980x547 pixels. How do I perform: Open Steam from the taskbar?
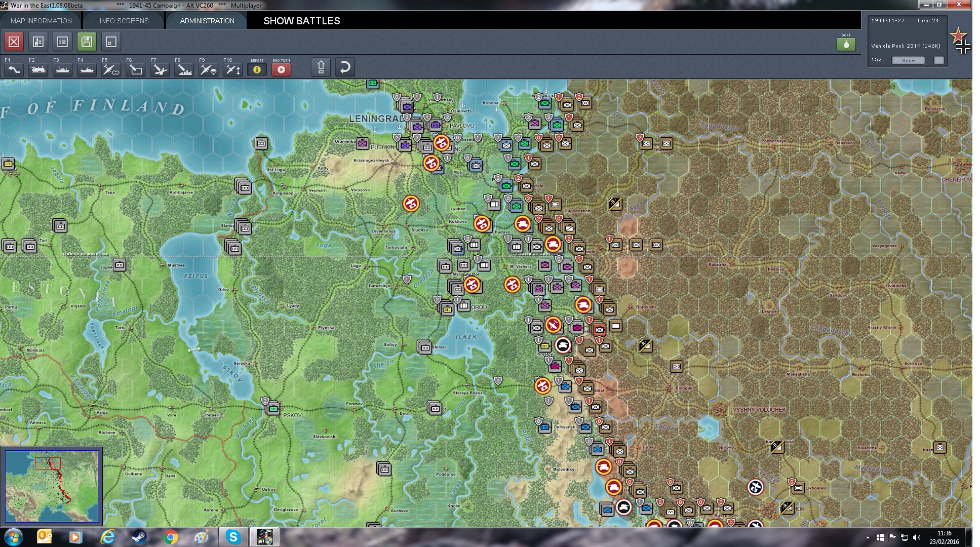pos(139,537)
